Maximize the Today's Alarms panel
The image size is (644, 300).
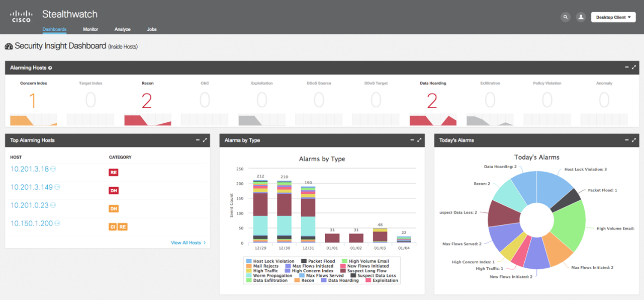coord(634,140)
